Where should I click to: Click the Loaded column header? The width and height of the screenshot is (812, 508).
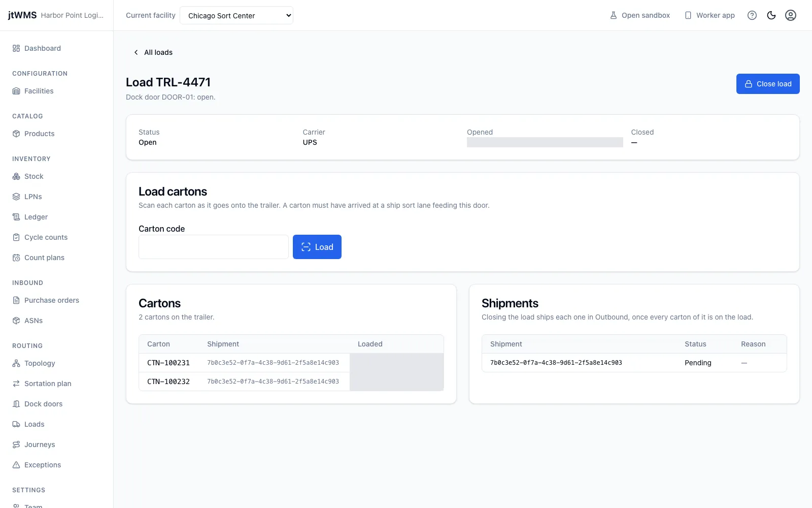click(370, 344)
